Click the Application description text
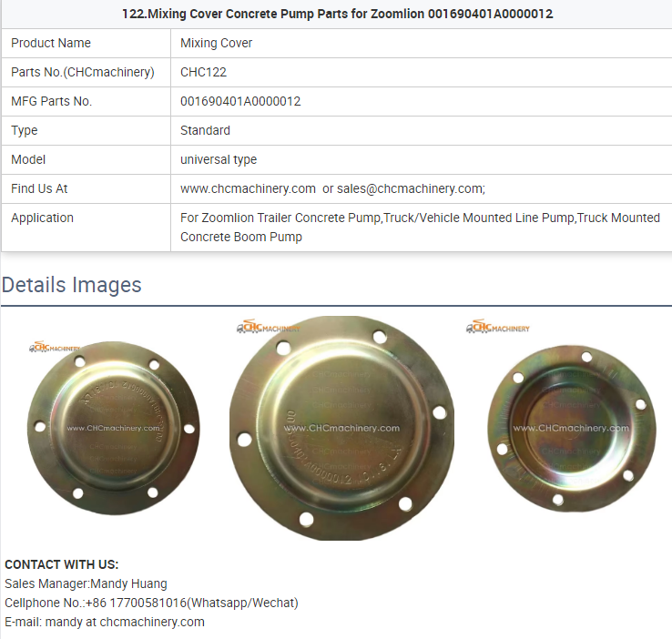 click(420, 227)
